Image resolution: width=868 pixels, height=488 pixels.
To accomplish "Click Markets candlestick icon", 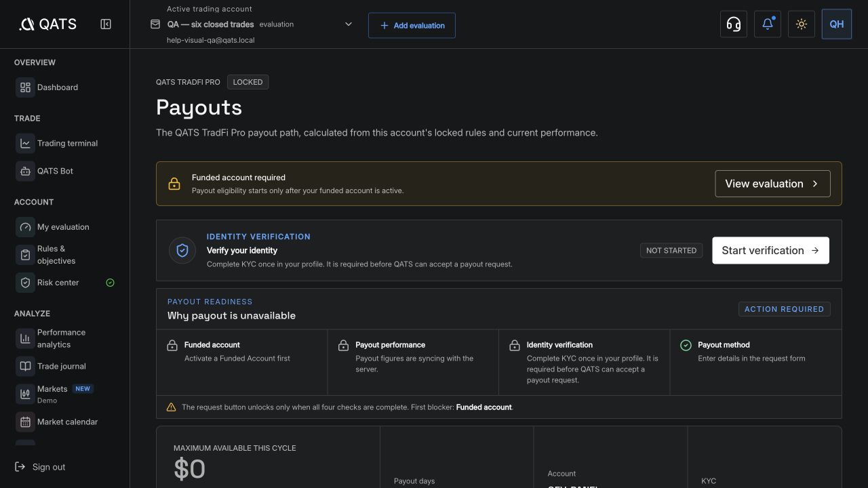I will pos(25,394).
